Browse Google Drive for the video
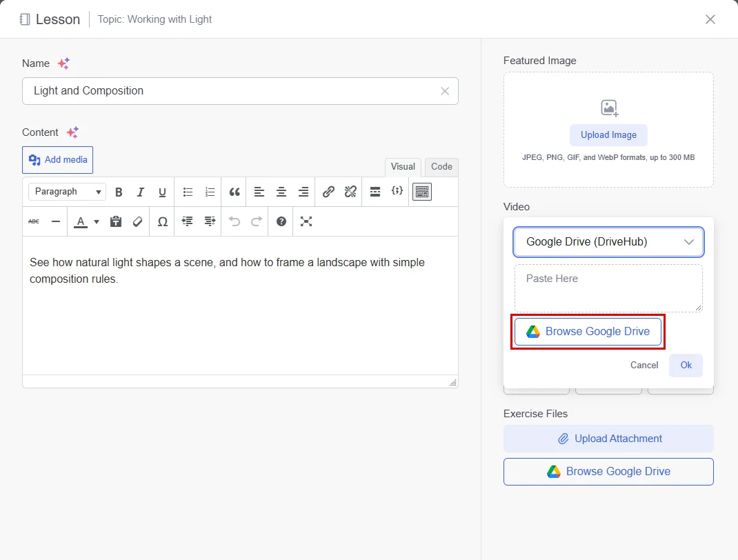The image size is (738, 560). coord(588,332)
